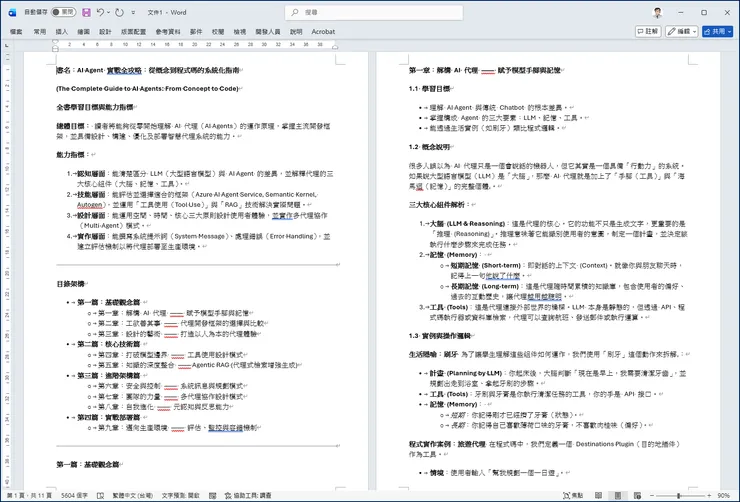Click the accessibility 協助工具: 調查 indicator
This screenshot has height=502, width=740.
click(x=248, y=495)
